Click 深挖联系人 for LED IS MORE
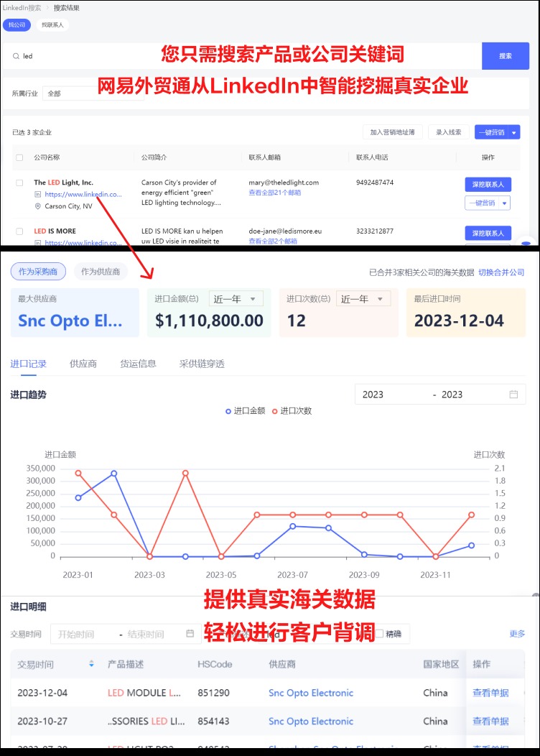Viewport: 540px width, 756px height. 488,234
